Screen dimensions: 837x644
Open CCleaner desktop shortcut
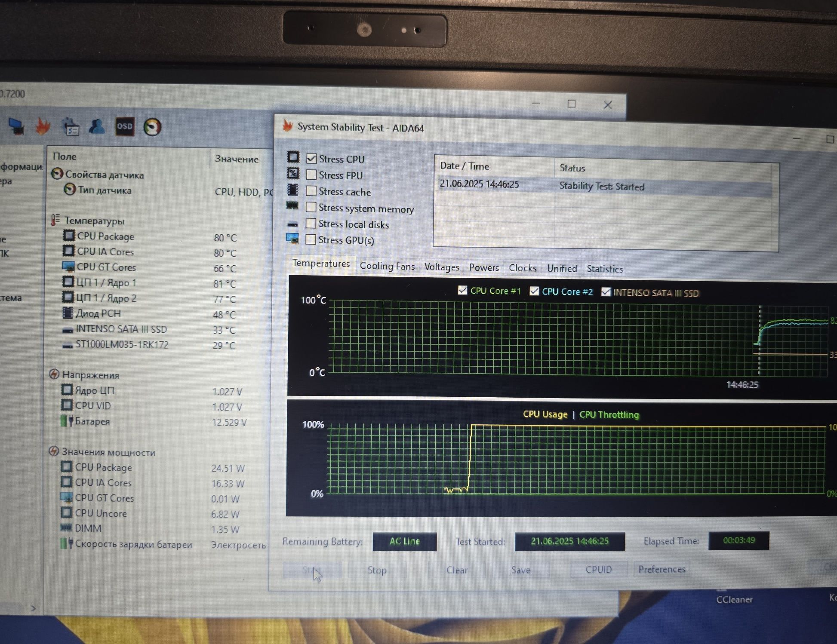[734, 599]
